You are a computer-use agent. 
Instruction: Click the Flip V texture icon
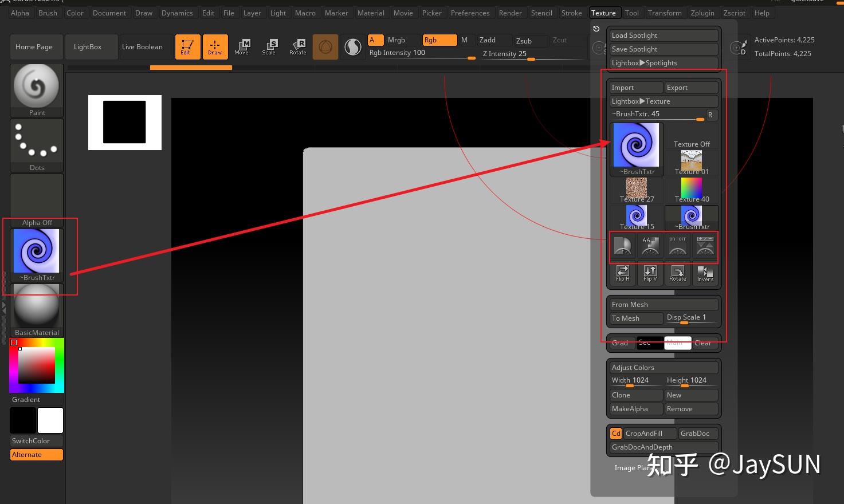[650, 274]
